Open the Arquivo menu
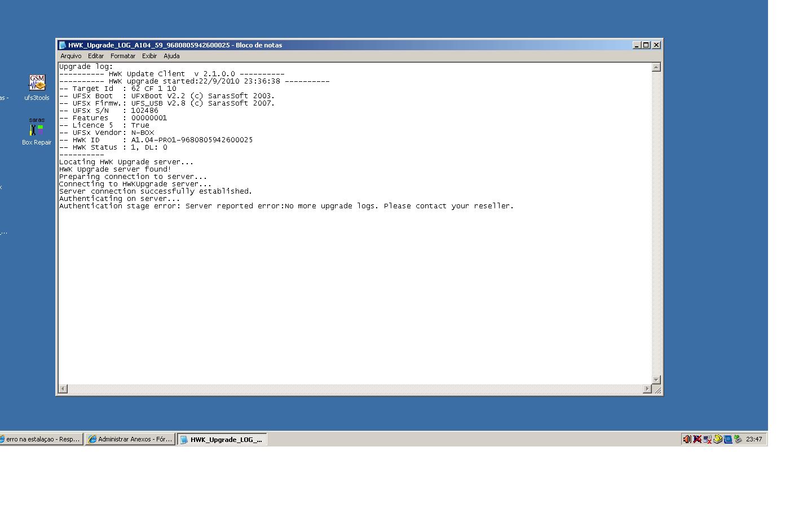 [71, 56]
